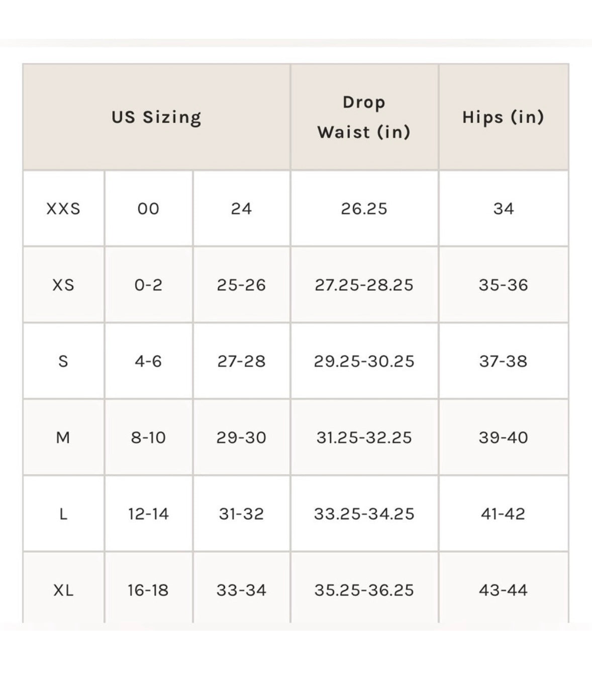Select the 4-6 numeric size cell
Viewport: 592px width, 700px height.
coord(148,361)
